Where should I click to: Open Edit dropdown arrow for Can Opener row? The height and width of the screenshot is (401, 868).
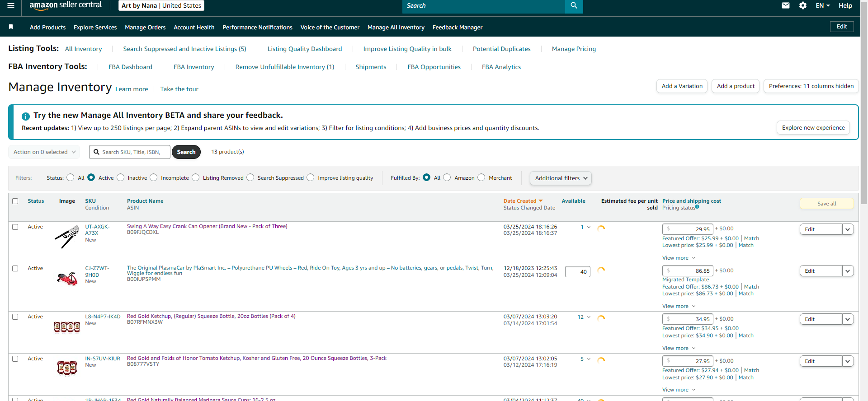point(848,229)
